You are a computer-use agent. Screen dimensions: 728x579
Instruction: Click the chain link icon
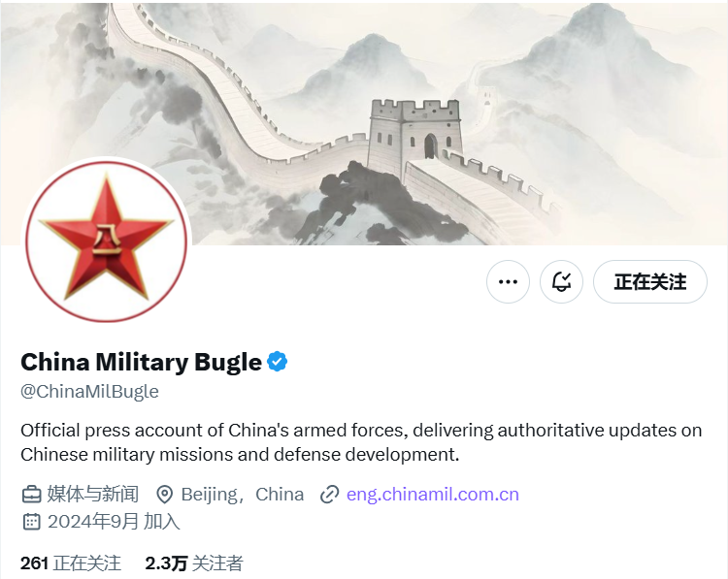pos(329,495)
